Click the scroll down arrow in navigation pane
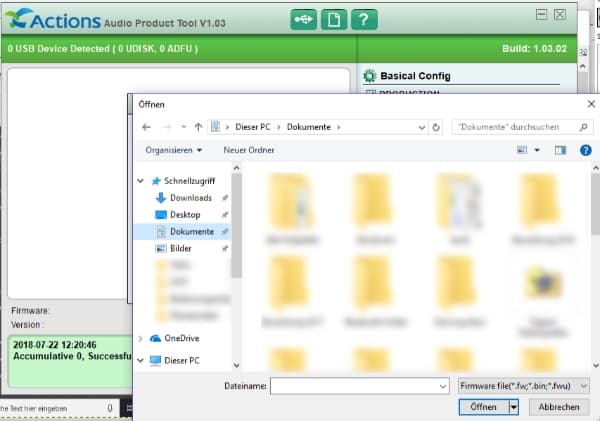The height and width of the screenshot is (421, 600). [x=236, y=365]
